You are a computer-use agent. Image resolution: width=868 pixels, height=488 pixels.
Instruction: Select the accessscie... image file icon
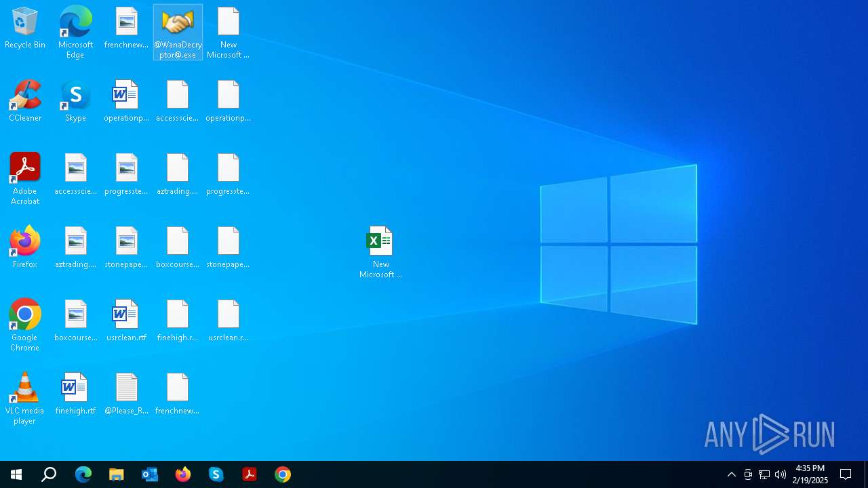[x=75, y=176]
